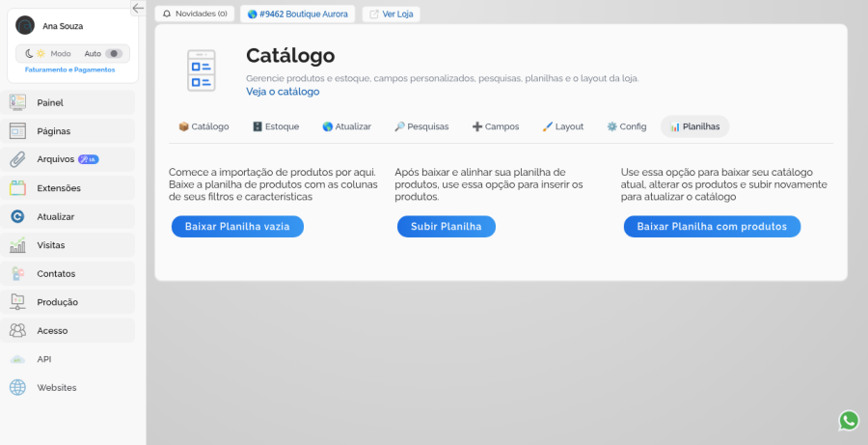
Task: Open the Arquivos menu label
Action: 55,159
